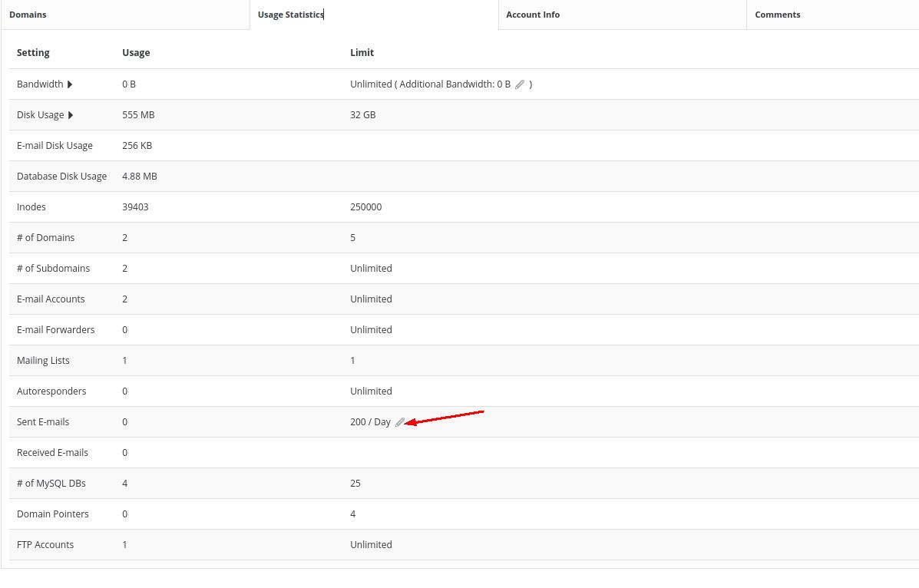Expand the Disk Usage details arrow
This screenshot has width=919, height=588.
pos(71,115)
